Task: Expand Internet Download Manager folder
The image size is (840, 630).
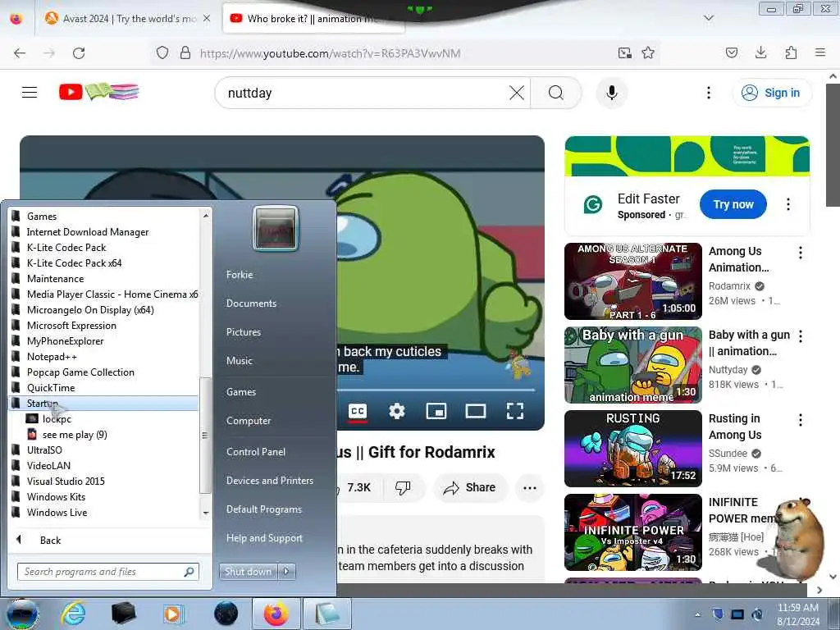Action: (88, 232)
